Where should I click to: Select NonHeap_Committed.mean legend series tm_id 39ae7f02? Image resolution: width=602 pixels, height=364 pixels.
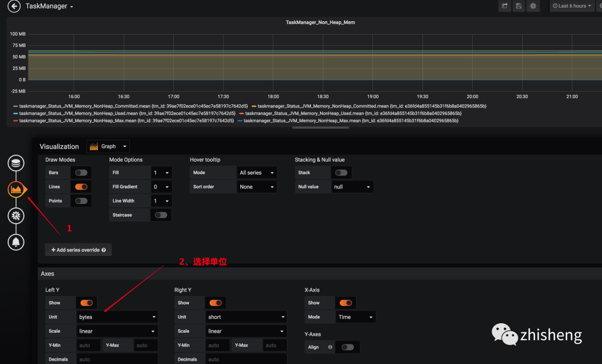(134, 106)
